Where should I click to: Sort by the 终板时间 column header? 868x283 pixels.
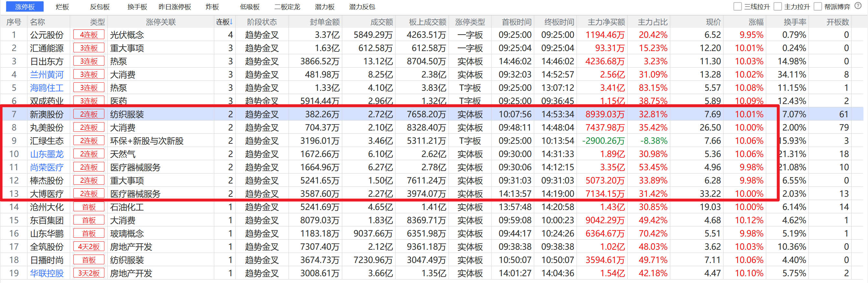(x=559, y=22)
